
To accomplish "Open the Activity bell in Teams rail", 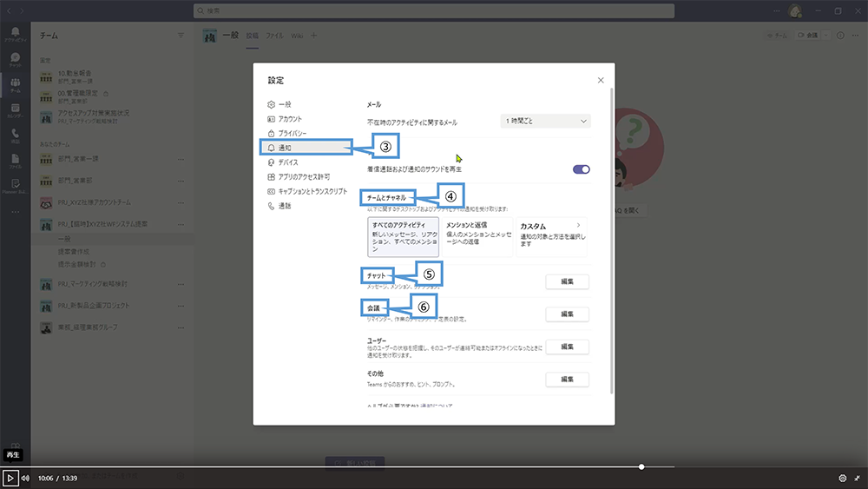I will coord(15,35).
